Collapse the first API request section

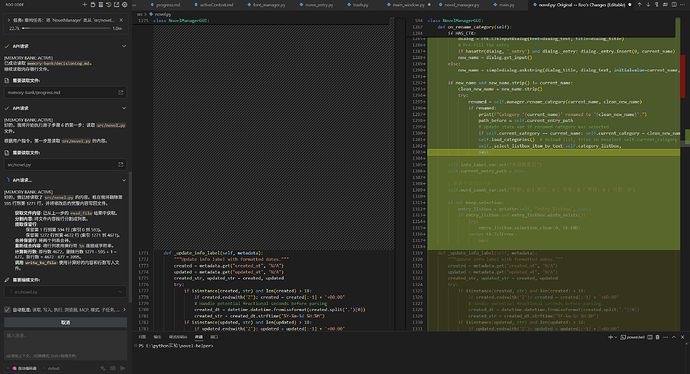click(x=124, y=46)
